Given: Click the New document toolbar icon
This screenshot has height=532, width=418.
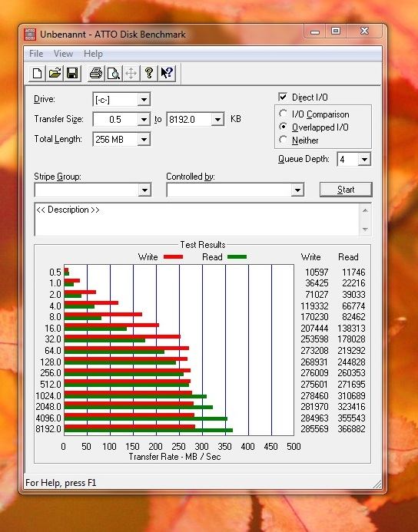Looking at the screenshot, I should tap(37, 73).
